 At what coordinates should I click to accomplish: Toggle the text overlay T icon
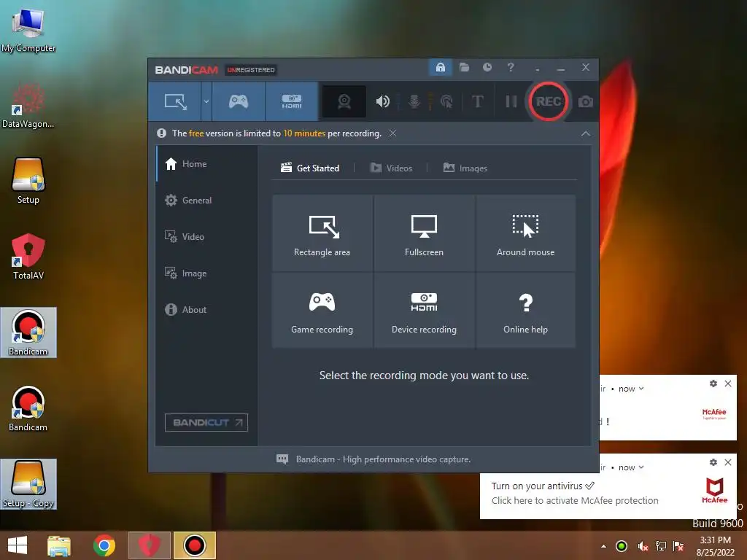(x=477, y=101)
